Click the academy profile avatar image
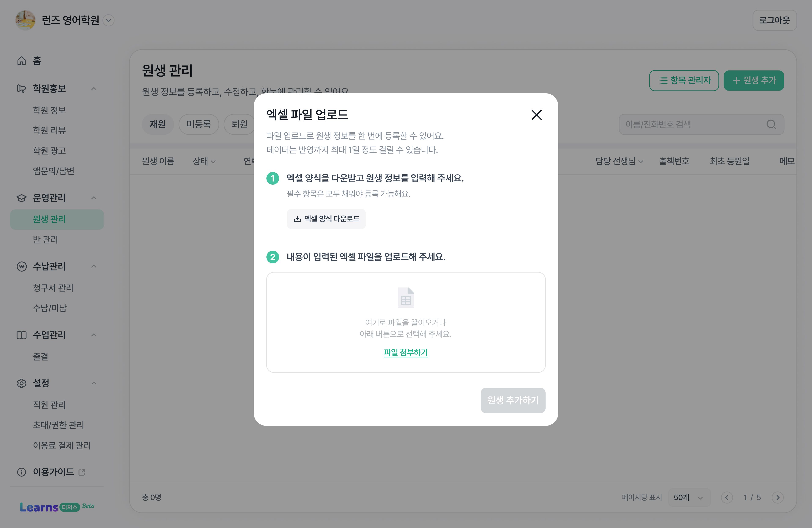812x528 pixels. pos(25,20)
